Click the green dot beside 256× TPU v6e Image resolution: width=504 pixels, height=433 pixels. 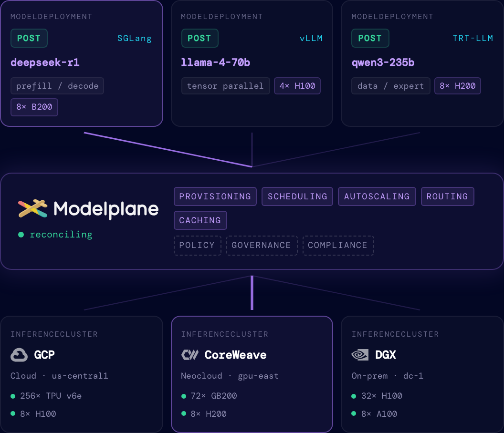[13, 396]
